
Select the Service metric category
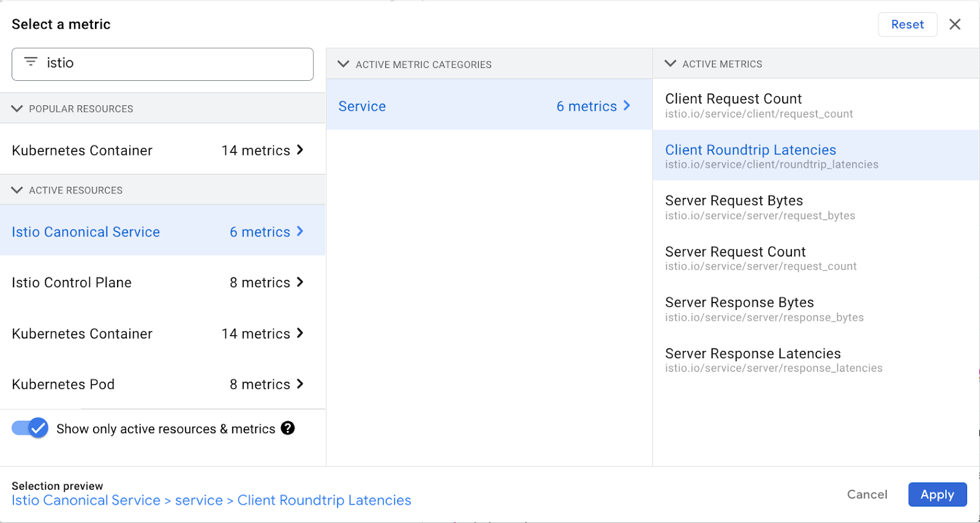[x=489, y=105]
